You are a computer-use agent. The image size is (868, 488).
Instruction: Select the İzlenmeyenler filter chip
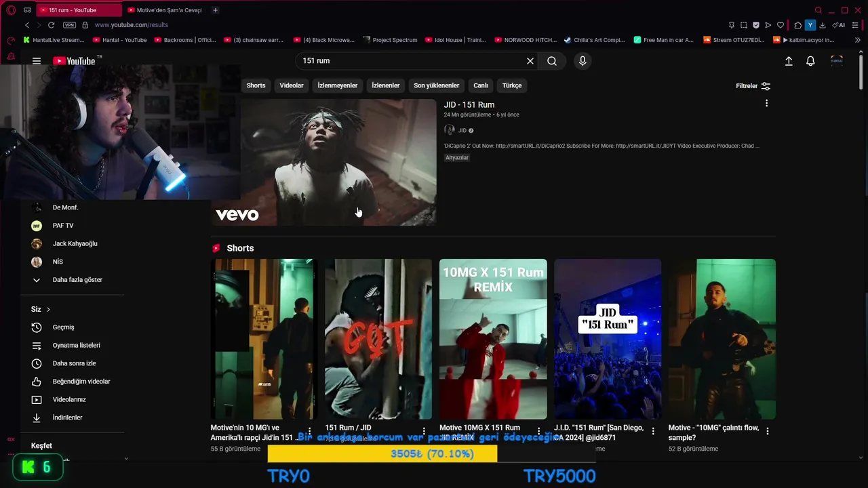pos(337,85)
